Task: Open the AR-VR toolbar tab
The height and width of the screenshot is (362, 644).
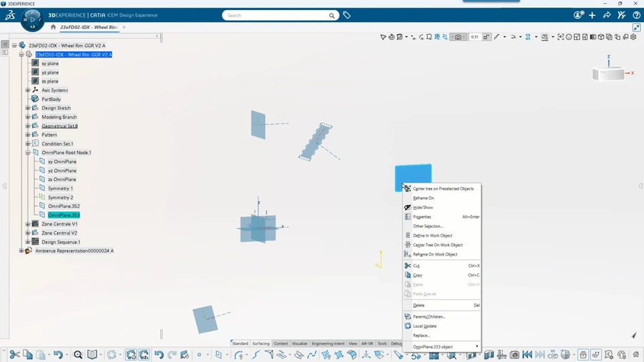Action: tap(367, 343)
